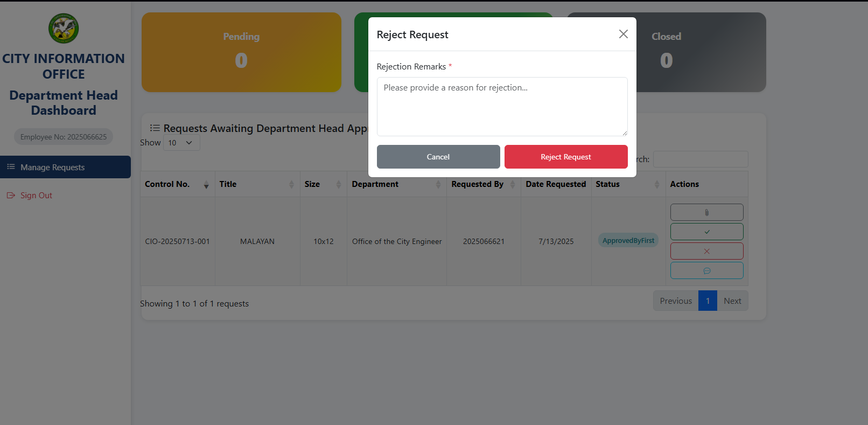
Task: Click the Rejection Remarks text area
Action: (502, 107)
